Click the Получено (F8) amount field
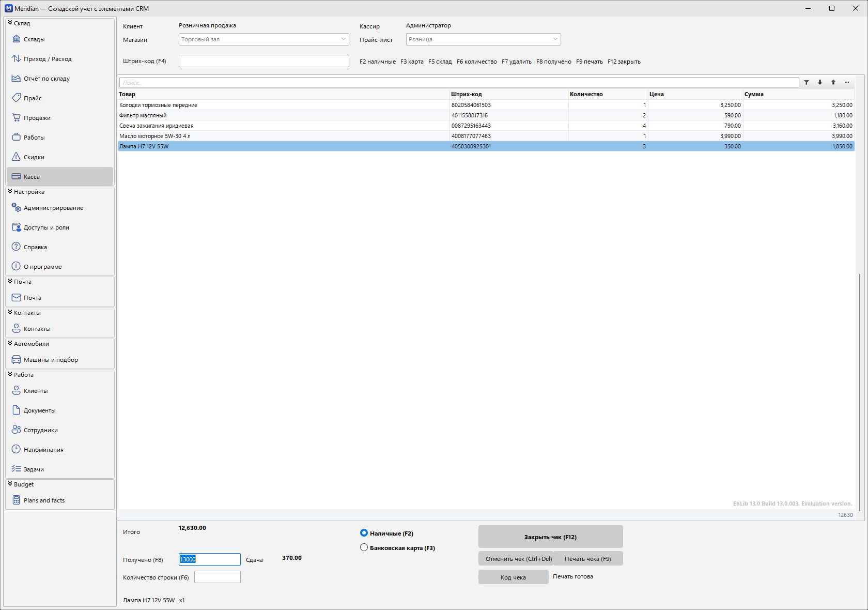This screenshot has width=868, height=610. tap(210, 559)
